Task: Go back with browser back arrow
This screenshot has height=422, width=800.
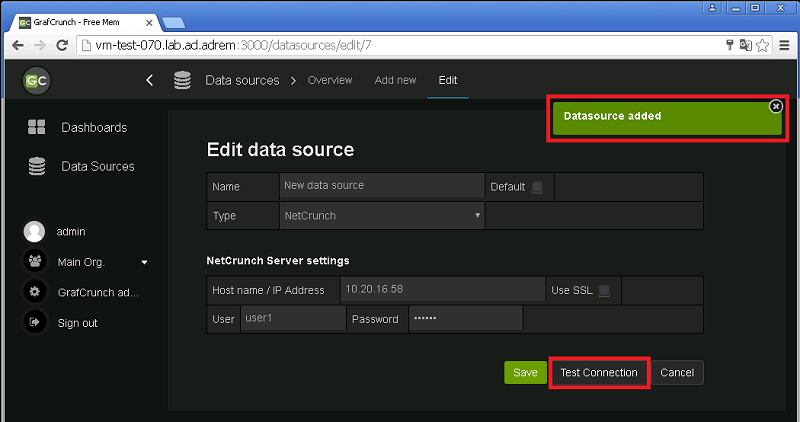Action: point(18,45)
